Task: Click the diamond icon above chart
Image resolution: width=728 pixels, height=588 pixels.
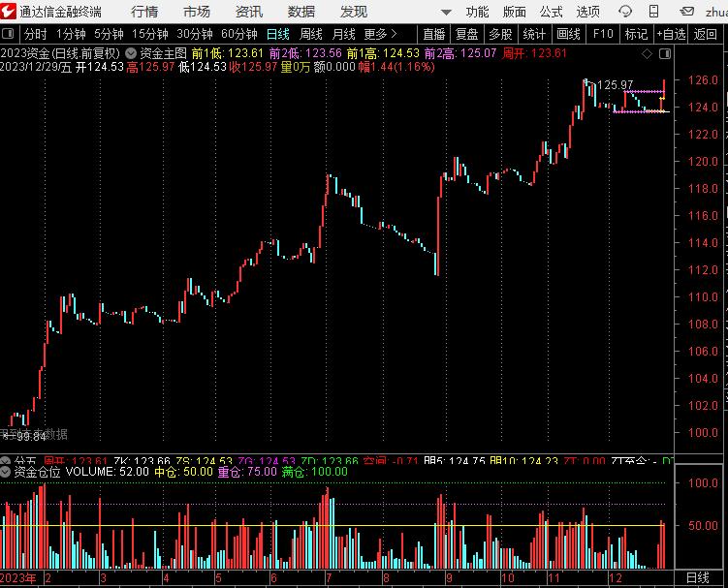Action: pos(647,54)
